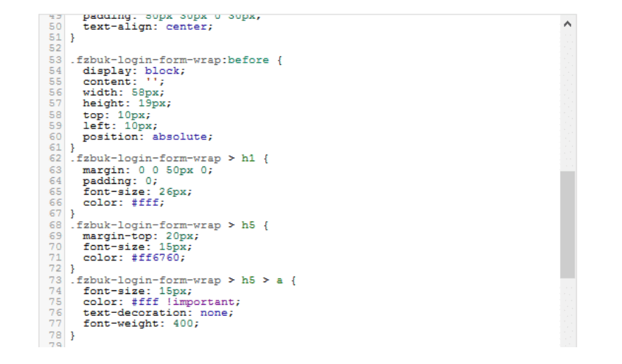Screen dimensions: 622x364
Task: Click the scrollbar track below the thumb
Action: [567, 311]
